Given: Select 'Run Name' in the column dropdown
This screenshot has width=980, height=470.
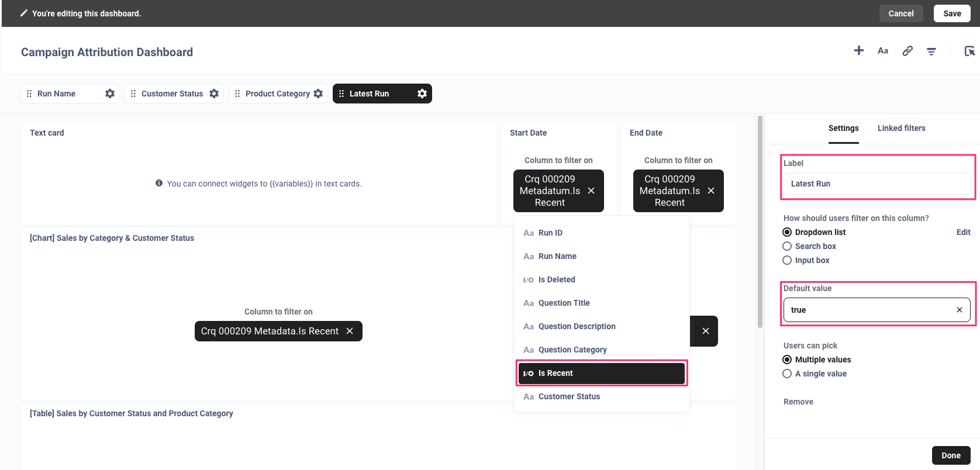Looking at the screenshot, I should coord(557,256).
